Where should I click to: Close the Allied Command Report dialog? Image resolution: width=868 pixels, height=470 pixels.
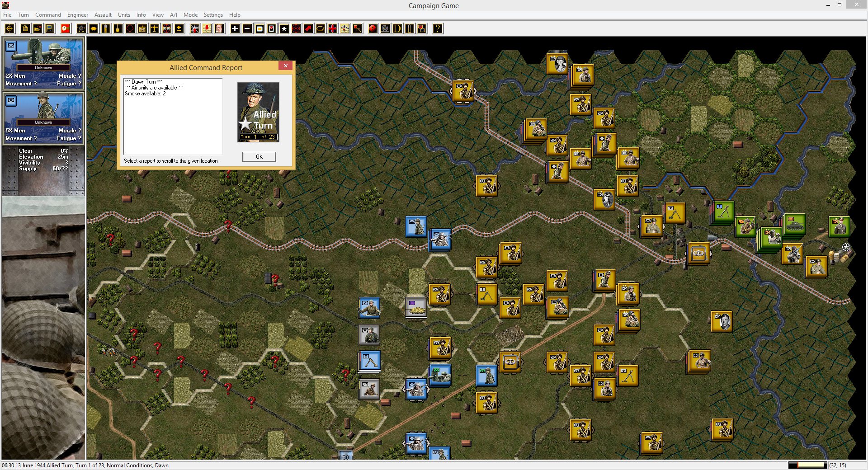pos(285,66)
